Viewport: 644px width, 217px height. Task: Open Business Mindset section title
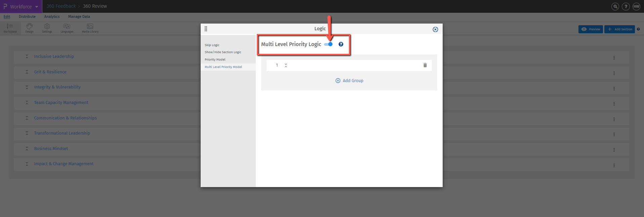(x=51, y=149)
